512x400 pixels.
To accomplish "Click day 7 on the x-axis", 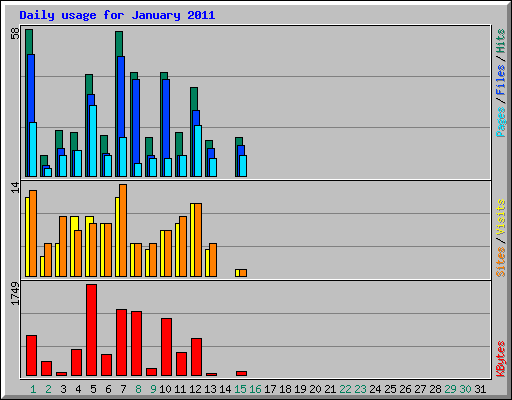I will pyautogui.click(x=123, y=389).
